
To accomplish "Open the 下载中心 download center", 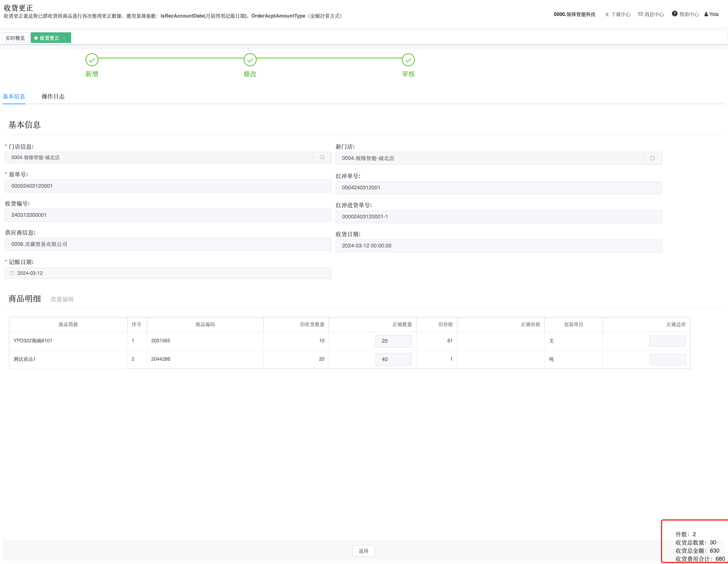I will (x=618, y=14).
